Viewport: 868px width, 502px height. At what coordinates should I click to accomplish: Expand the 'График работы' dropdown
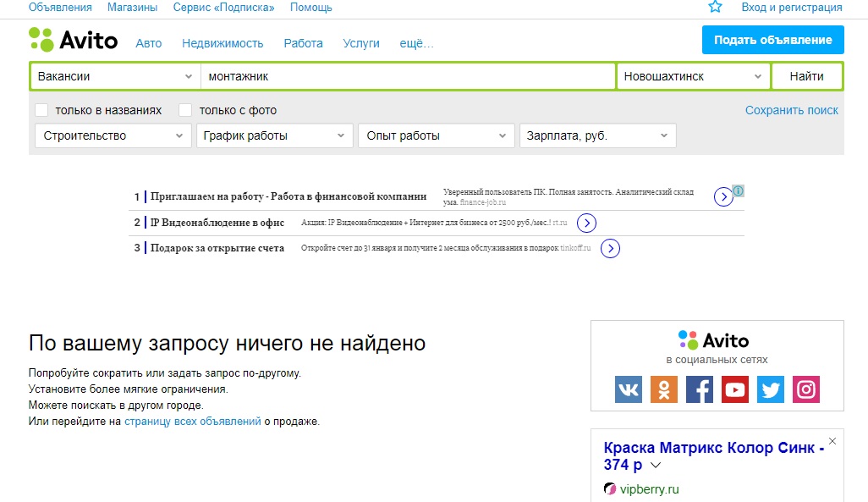[x=274, y=135]
